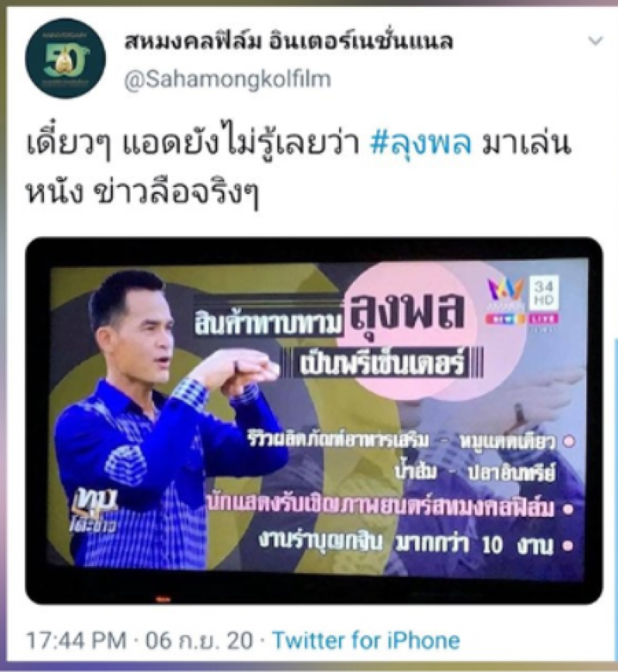Click the เป็นพรีเซ็นเตอร์ caption banner
Screen dimensions: 618x672
coord(382,365)
